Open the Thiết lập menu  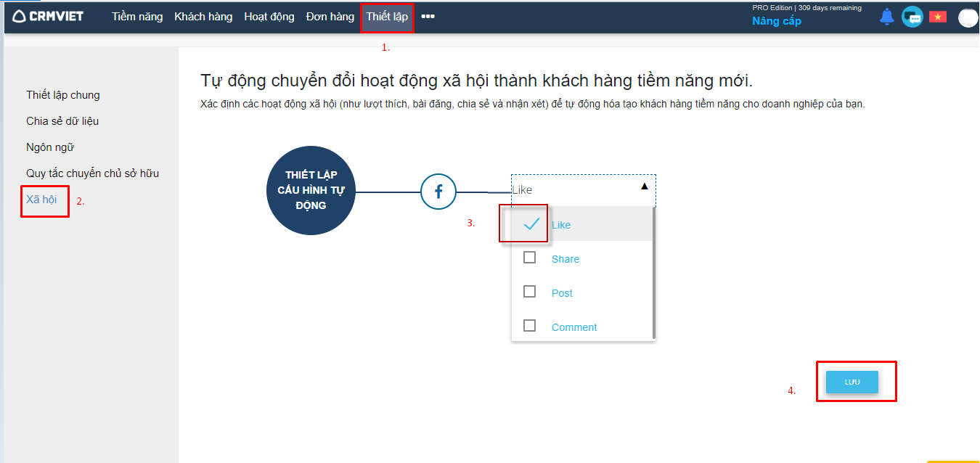point(387,16)
